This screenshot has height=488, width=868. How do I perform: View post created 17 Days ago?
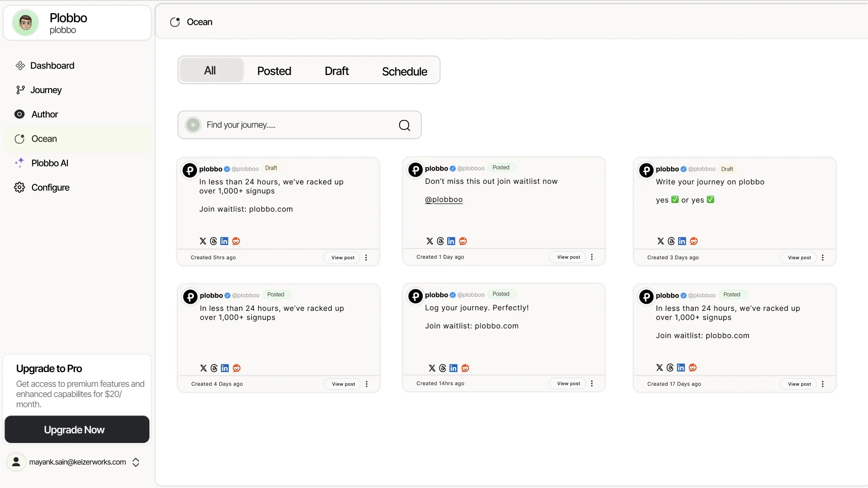click(799, 384)
